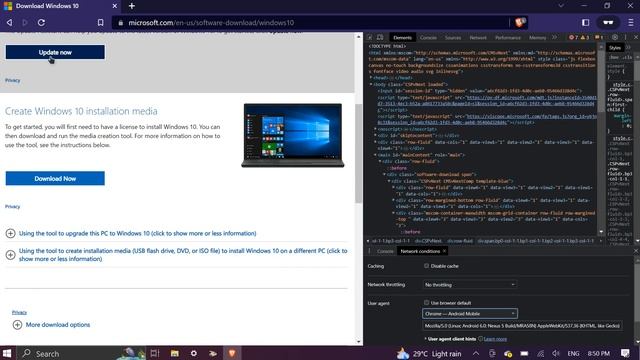The height and width of the screenshot is (360, 640).
Task: Click the Windows 10 laptop image
Action: pyautogui.click(x=293, y=136)
